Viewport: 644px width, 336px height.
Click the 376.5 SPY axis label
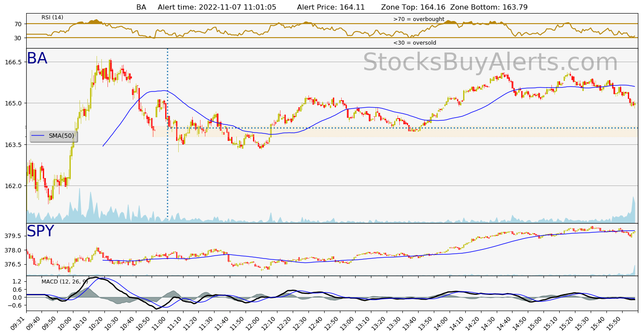[14, 264]
